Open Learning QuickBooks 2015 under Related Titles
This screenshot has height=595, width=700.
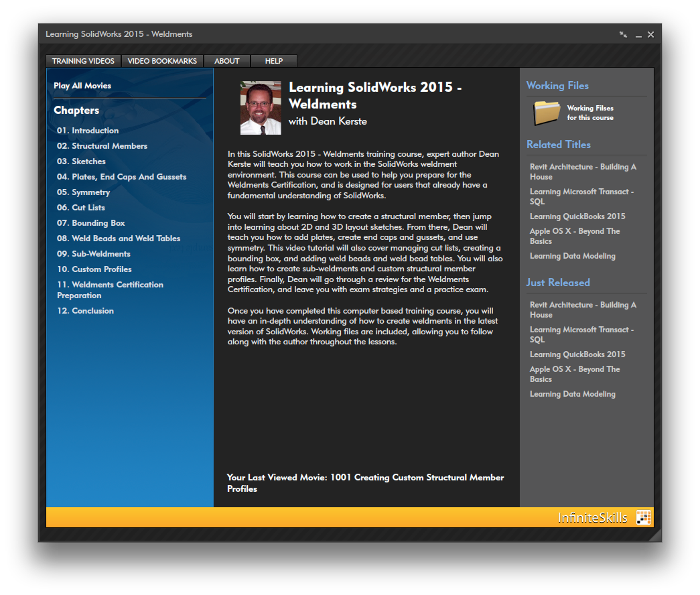coord(577,216)
